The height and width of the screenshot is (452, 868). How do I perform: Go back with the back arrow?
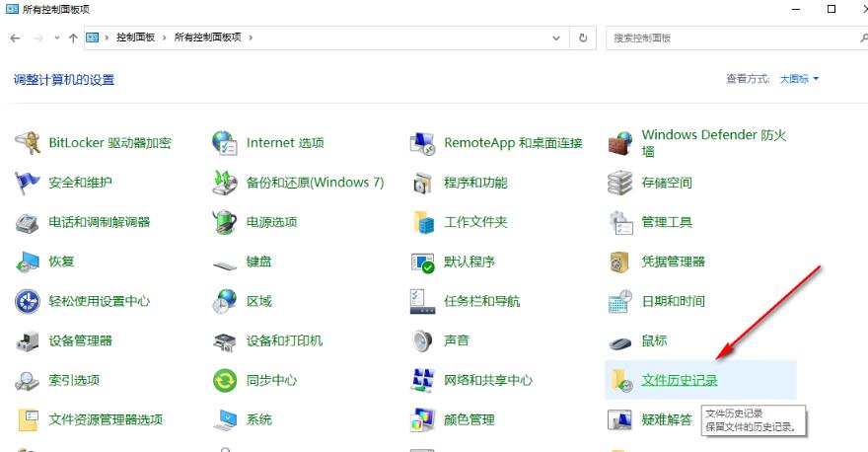16,38
